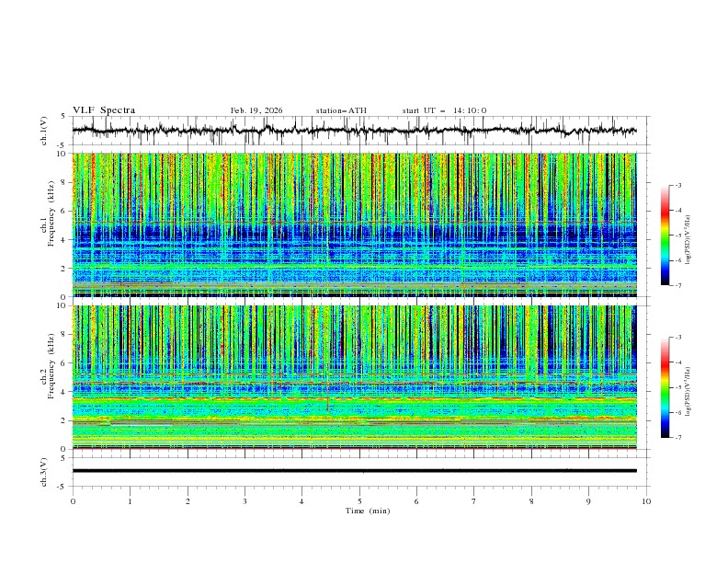Click the ch.2 spectrogram color bar
The image size is (728, 563).
click(x=665, y=387)
